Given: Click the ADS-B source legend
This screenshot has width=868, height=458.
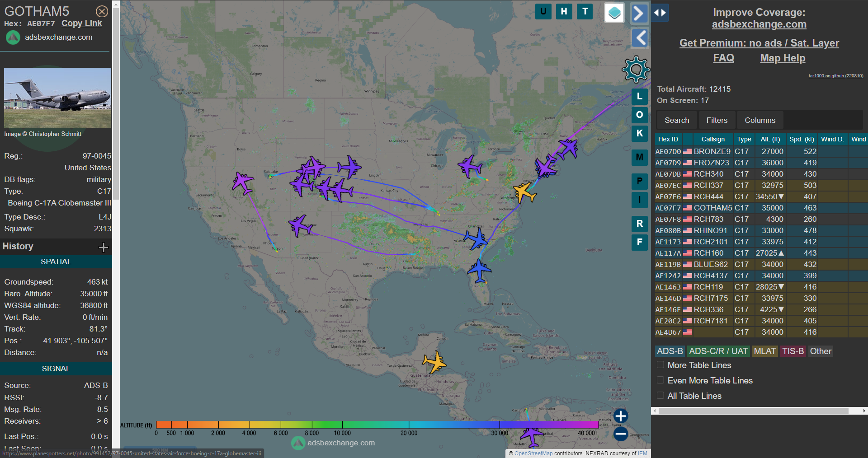Looking at the screenshot, I should [670, 351].
